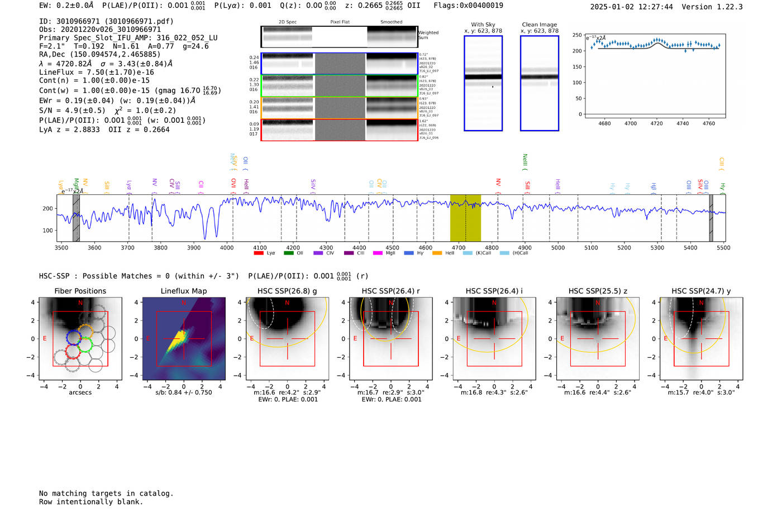Image resolution: width=782 pixels, height=532 pixels.
Task: Open the With Sky cutout image
Action: click(x=483, y=83)
